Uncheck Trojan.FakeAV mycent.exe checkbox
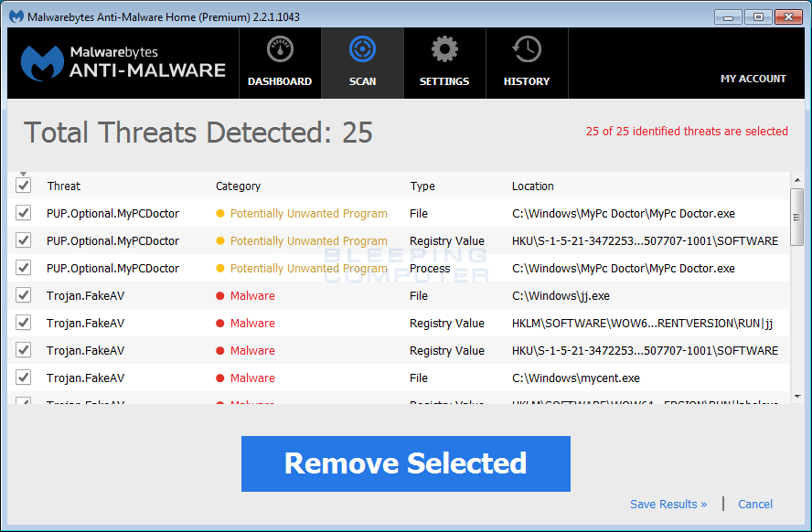The width and height of the screenshot is (812, 532). click(23, 378)
